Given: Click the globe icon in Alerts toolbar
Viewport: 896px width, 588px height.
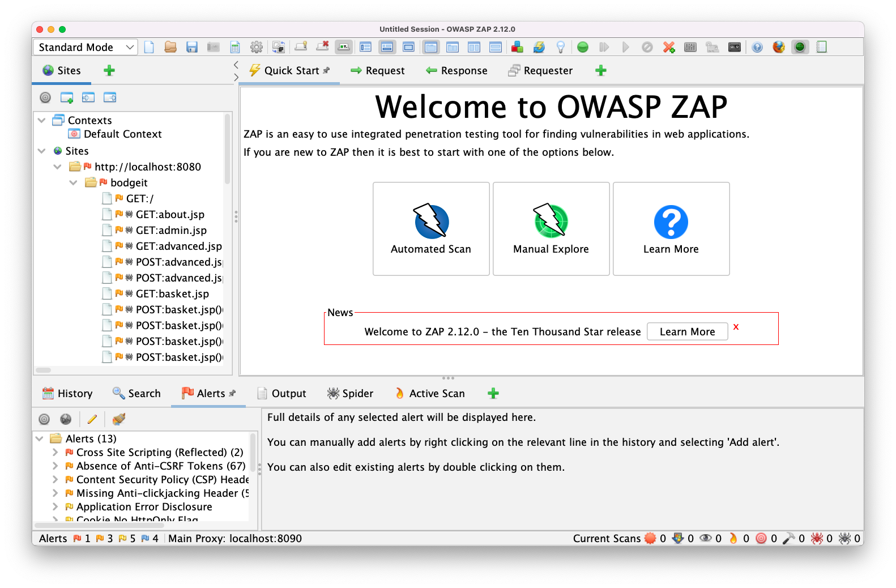Looking at the screenshot, I should pos(66,419).
